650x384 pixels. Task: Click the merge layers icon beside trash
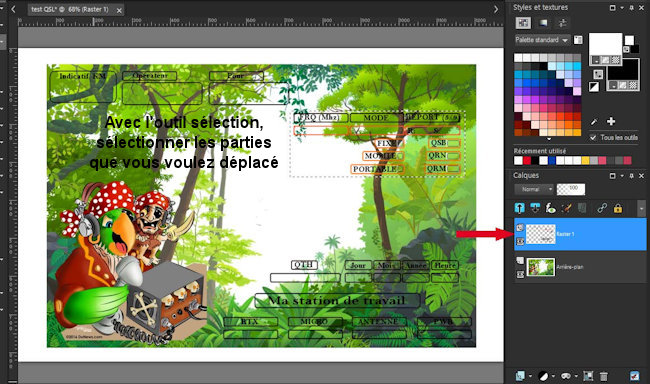(x=588, y=376)
